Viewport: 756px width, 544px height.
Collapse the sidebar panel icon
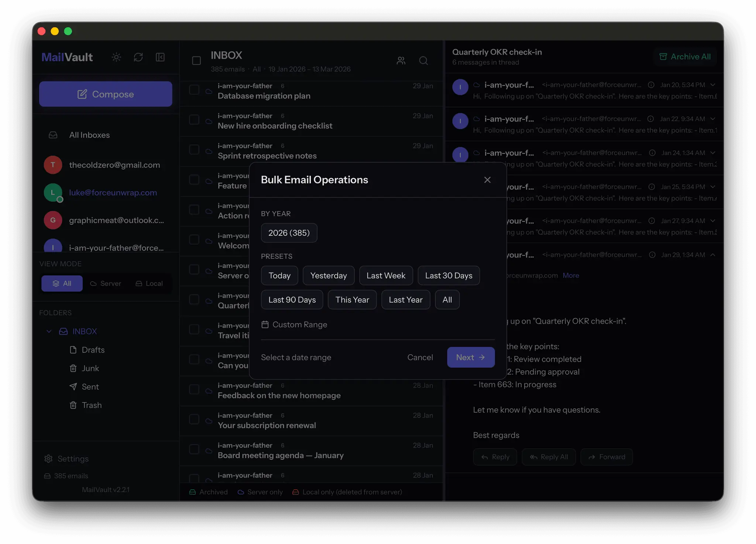click(160, 57)
